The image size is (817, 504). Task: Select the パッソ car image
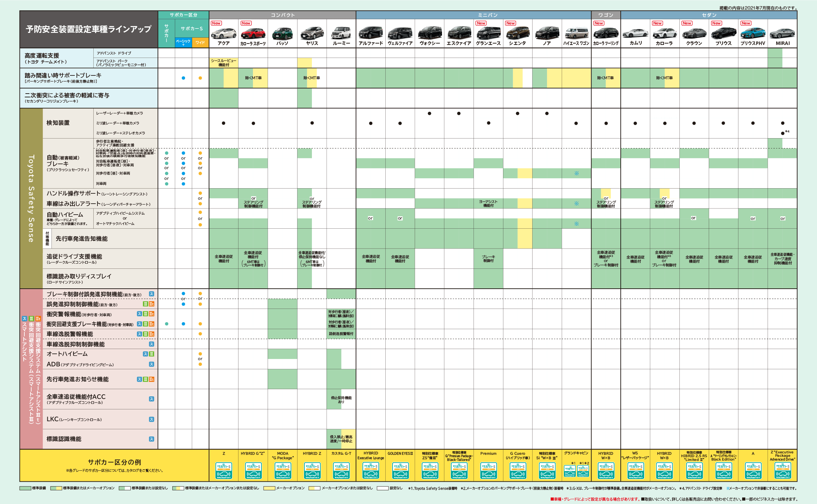[282, 33]
